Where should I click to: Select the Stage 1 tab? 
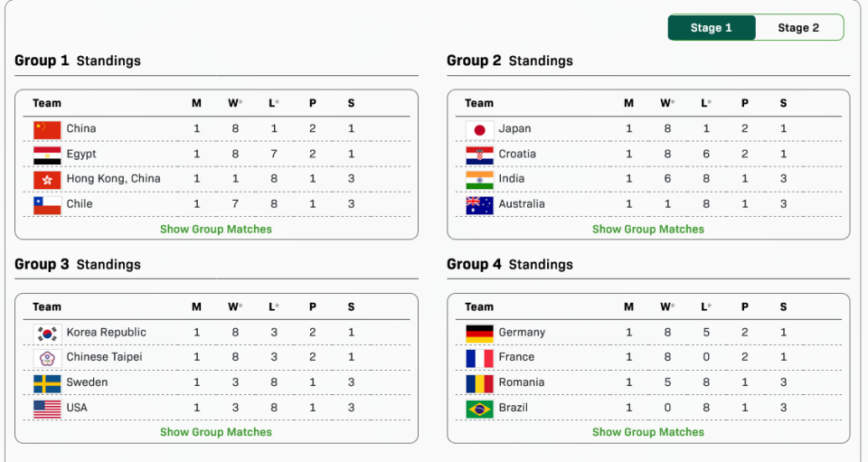[x=712, y=28]
